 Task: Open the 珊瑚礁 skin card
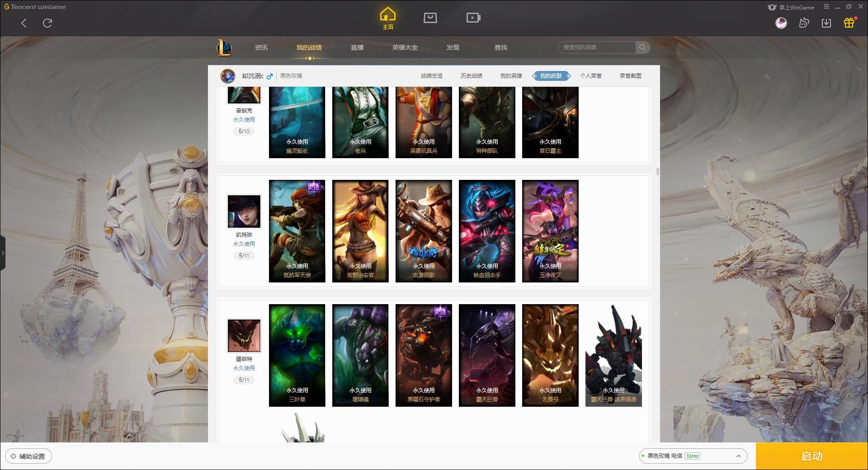[x=360, y=355]
